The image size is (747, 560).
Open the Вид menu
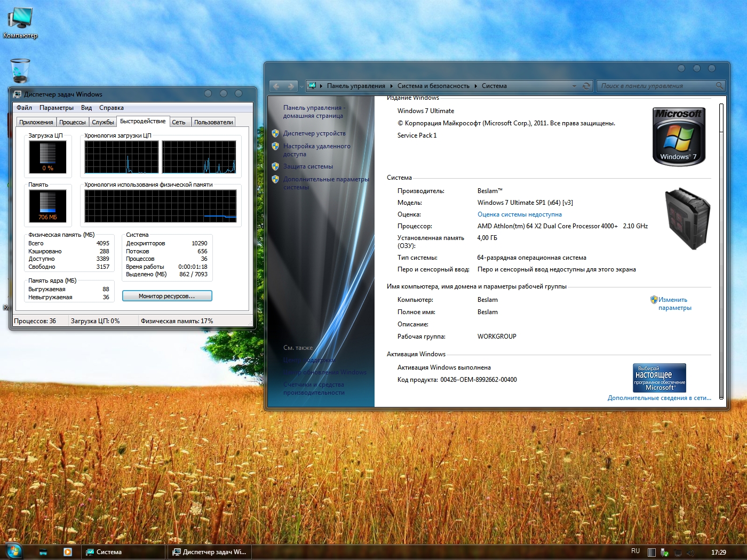point(86,108)
